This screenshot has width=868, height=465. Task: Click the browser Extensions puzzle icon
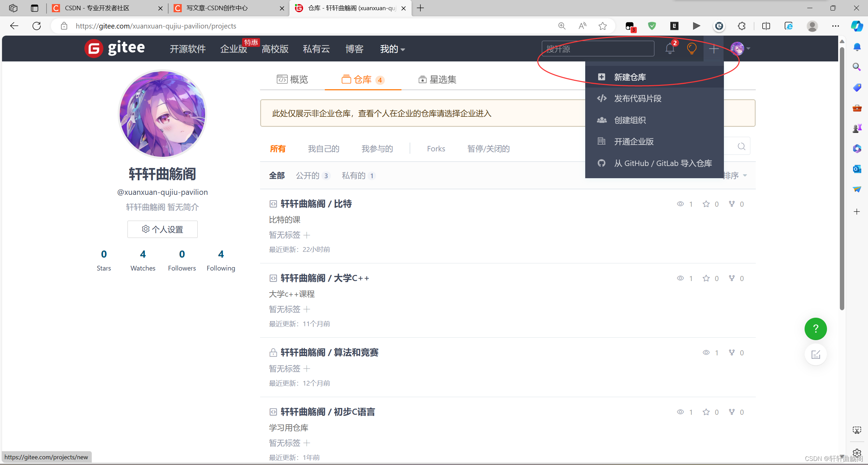pyautogui.click(x=742, y=26)
